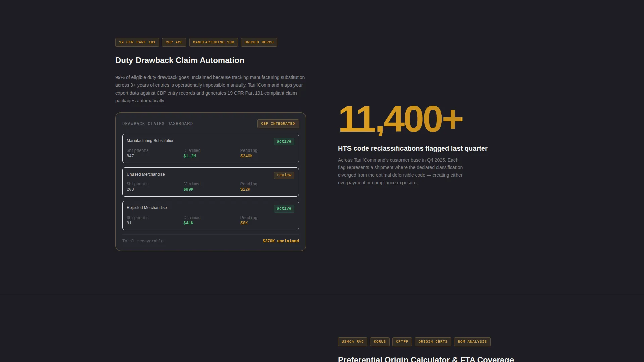Click the 847 shipments value
Screen dimensions: 644x362
(x=130, y=156)
